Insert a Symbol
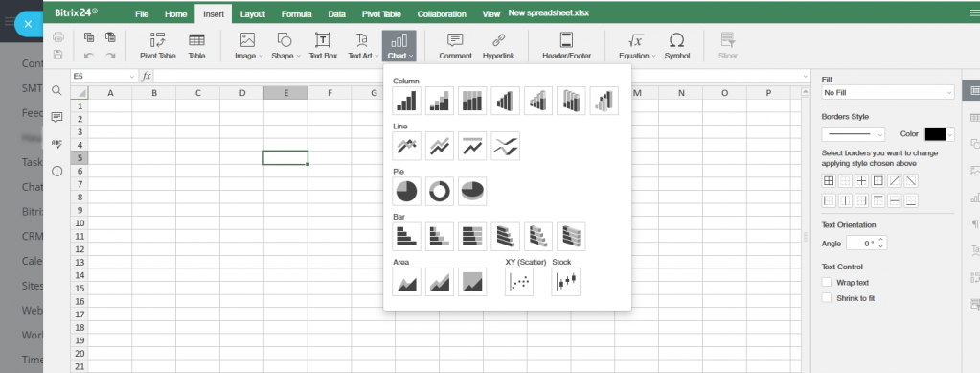This screenshot has width=980, height=373. (677, 46)
